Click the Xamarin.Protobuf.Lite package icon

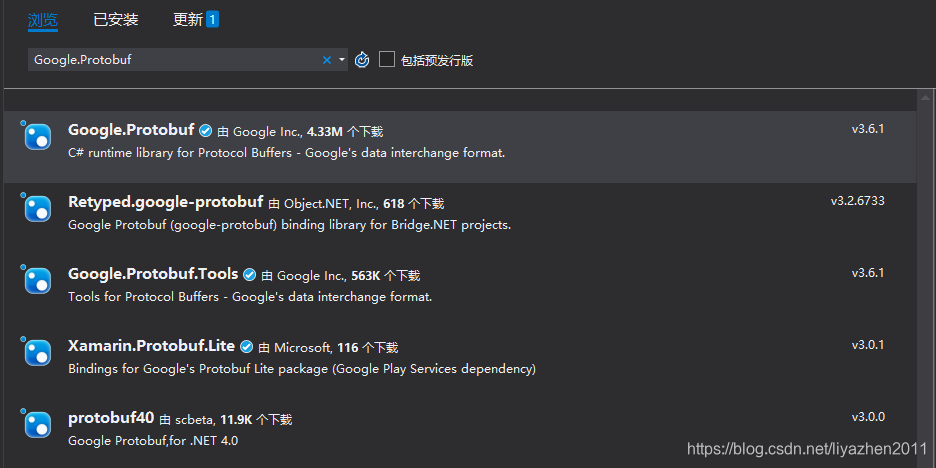tap(38, 352)
